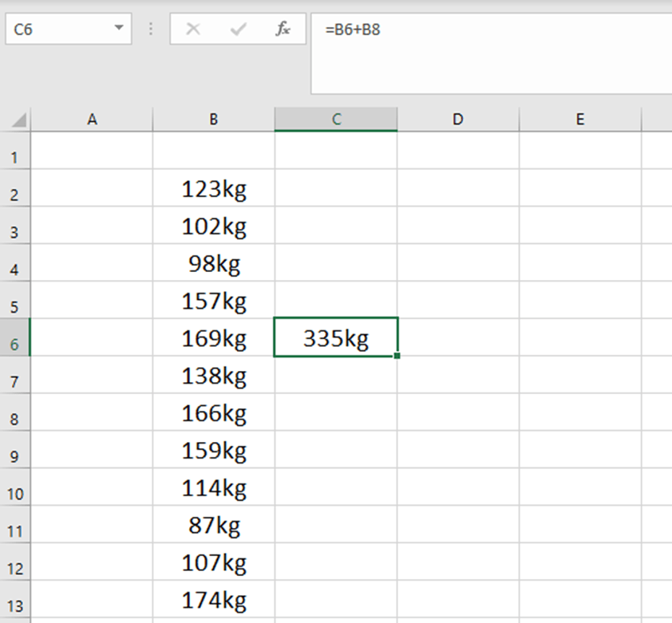Click the three-dot separator next to Name Box
Image resolution: width=672 pixels, height=623 pixels.
point(150,30)
